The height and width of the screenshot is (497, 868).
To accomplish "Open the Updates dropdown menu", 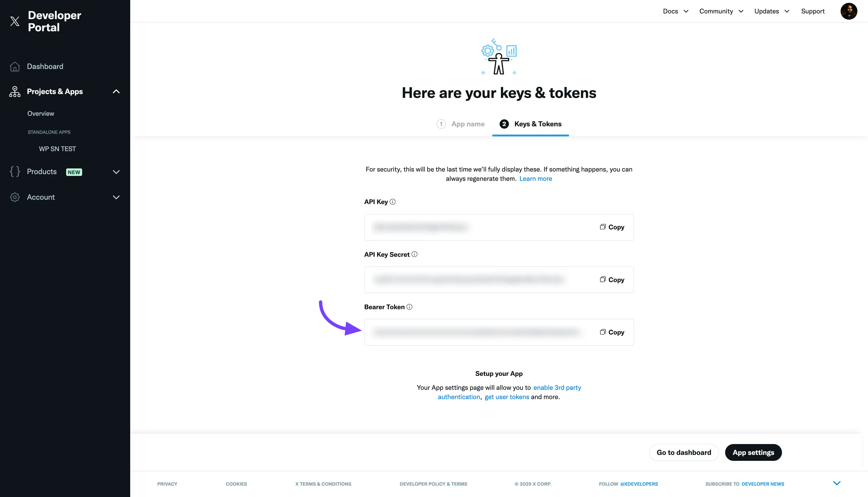I will (x=771, y=11).
